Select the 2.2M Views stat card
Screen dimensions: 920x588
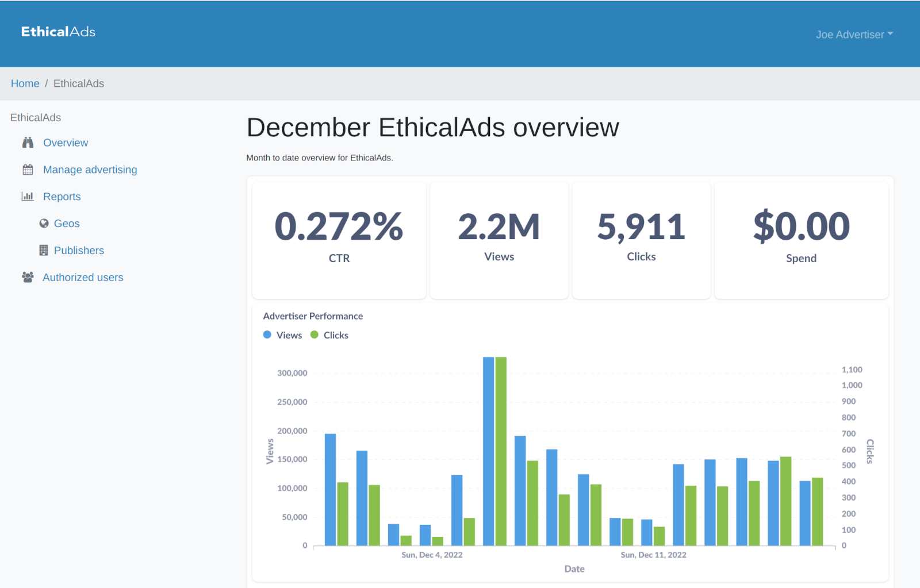coord(499,240)
